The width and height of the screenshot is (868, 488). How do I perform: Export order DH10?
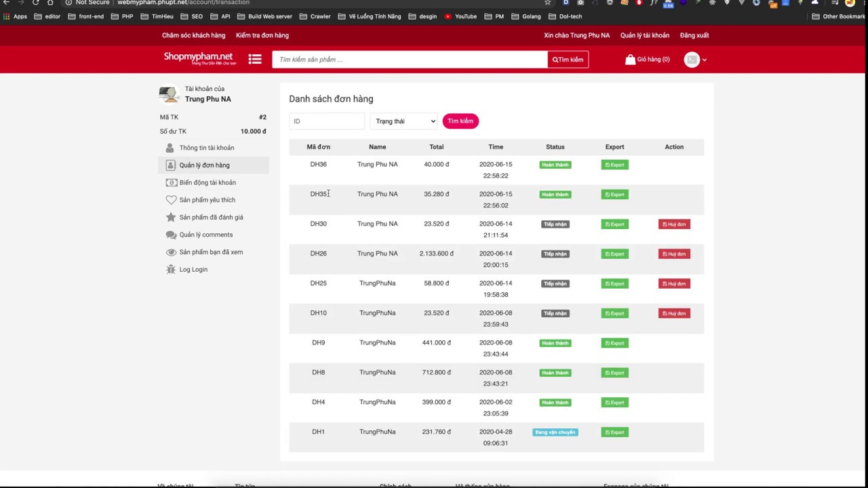614,313
